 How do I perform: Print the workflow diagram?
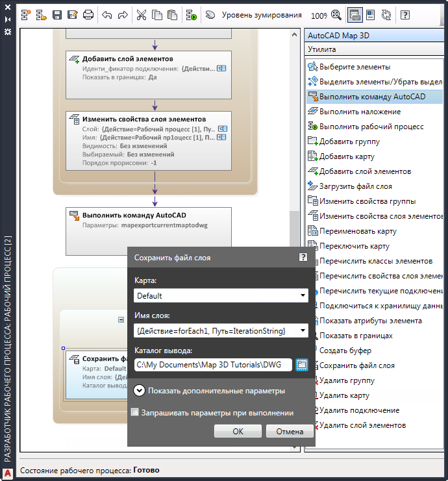pos(88,15)
